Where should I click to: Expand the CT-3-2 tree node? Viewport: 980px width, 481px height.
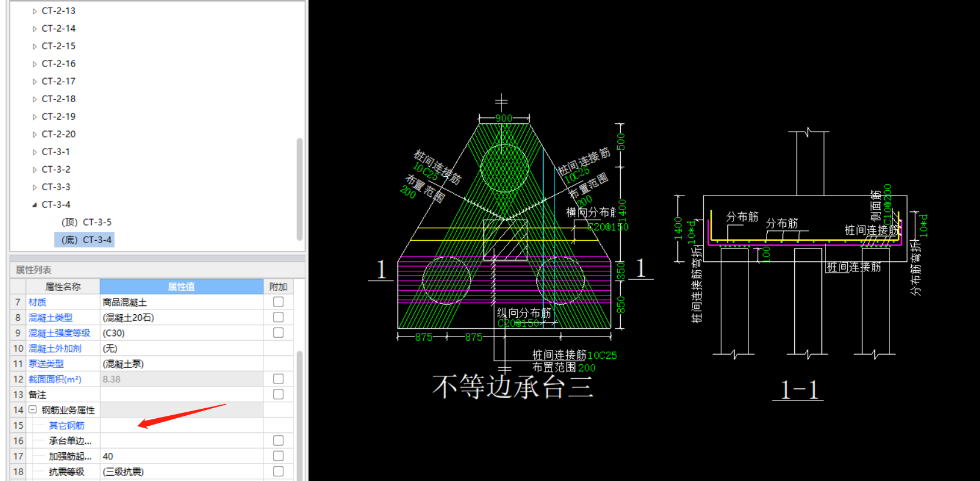(x=34, y=170)
